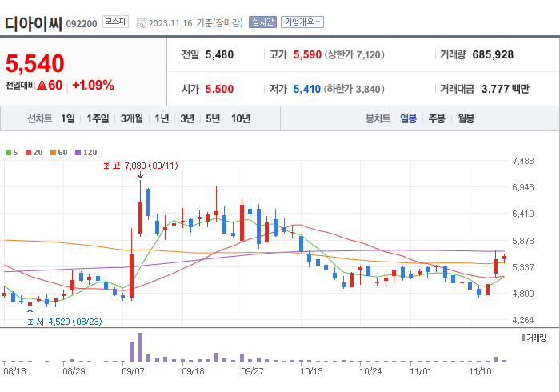Click the stock code 092200
The width and height of the screenshot is (560, 392).
[x=82, y=24]
